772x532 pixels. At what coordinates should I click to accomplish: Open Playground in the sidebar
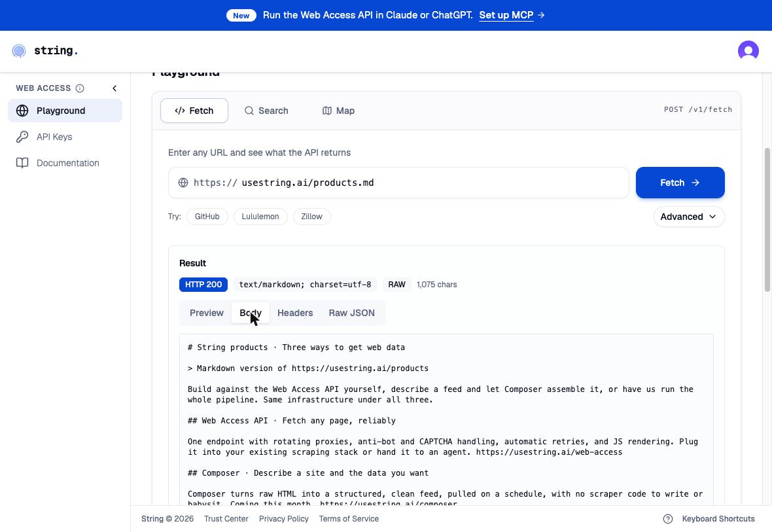click(65, 111)
